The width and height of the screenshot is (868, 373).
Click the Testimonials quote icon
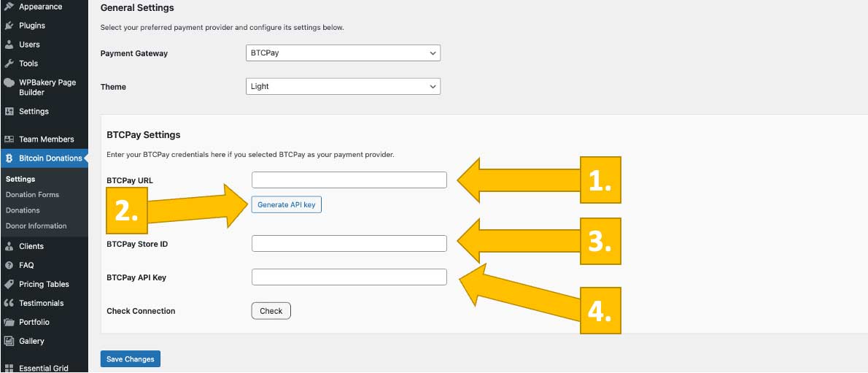pos(9,303)
